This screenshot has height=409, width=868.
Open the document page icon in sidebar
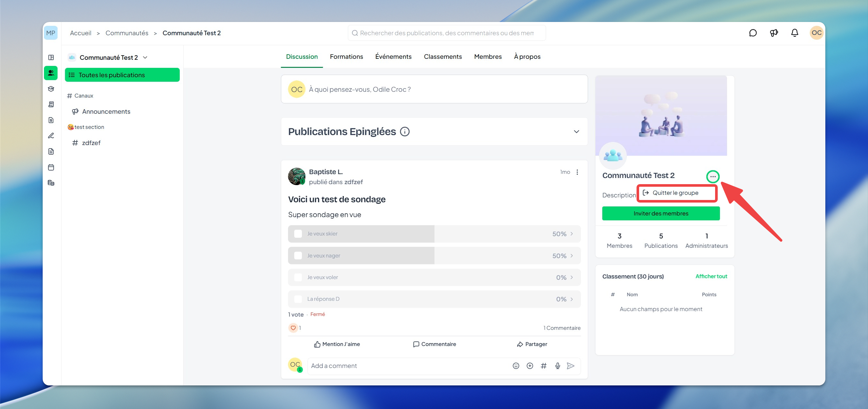[x=51, y=152]
